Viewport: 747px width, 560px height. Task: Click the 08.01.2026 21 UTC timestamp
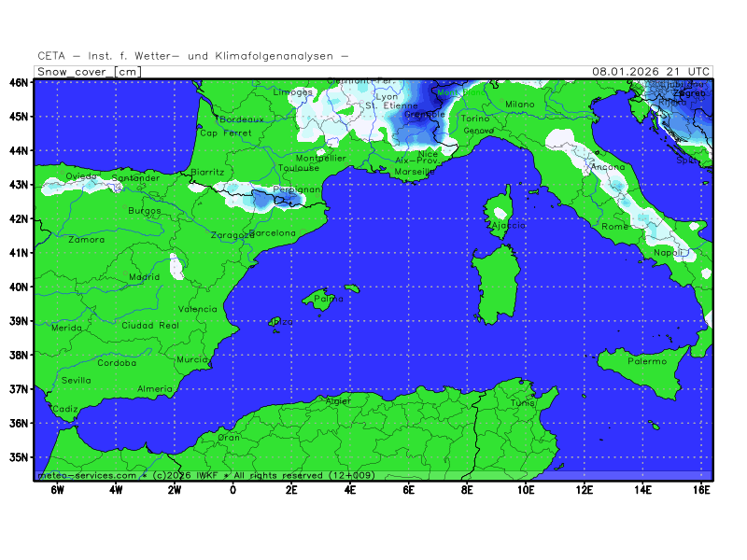[x=651, y=71]
